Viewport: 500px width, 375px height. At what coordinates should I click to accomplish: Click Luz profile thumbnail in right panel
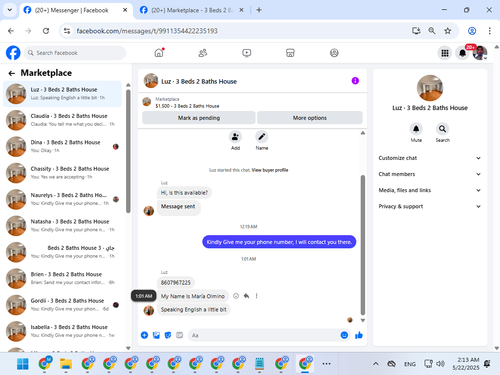pos(430,88)
